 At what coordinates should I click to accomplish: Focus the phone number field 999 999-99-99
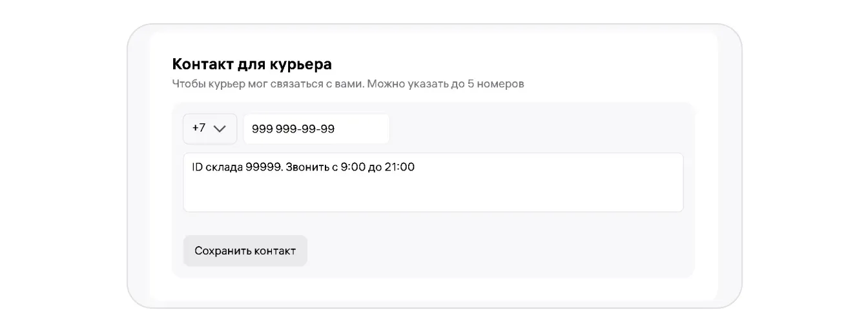point(316,129)
